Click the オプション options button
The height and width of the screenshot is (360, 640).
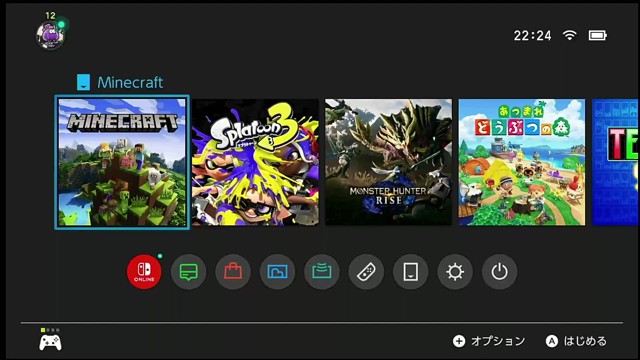click(x=489, y=341)
